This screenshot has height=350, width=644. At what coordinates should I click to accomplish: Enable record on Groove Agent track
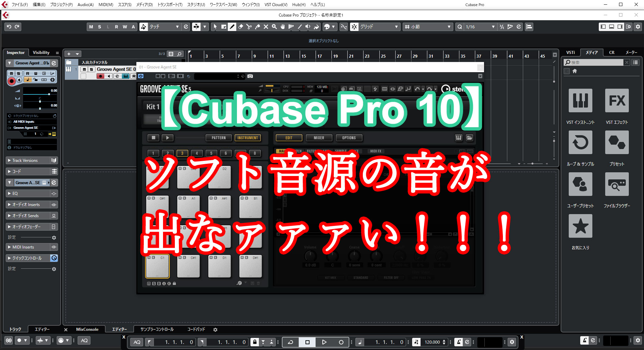(x=100, y=76)
